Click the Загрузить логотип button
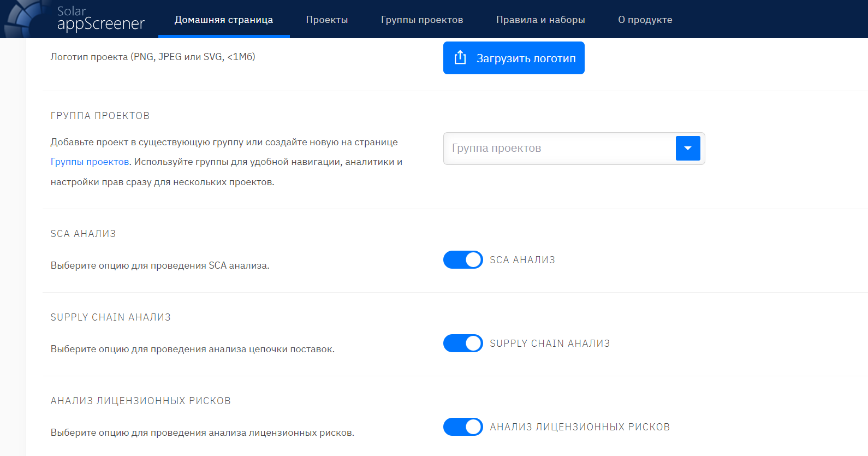 click(x=514, y=58)
